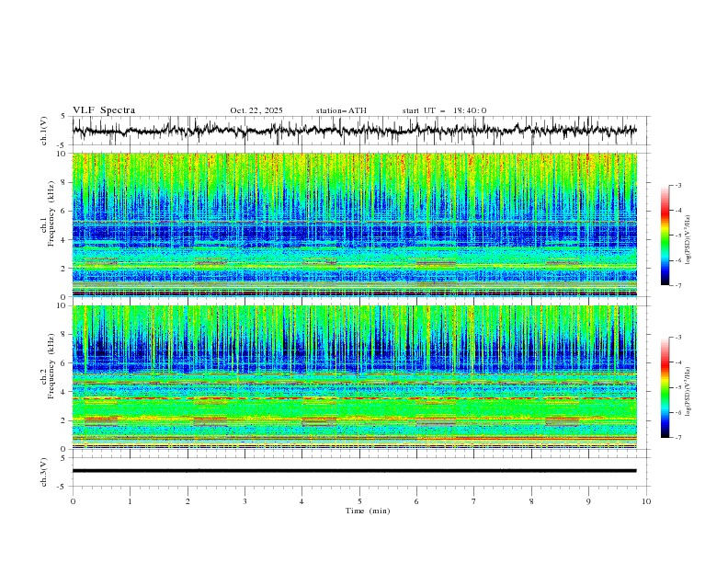728x563 pixels.
Task: Click the time axis tick label '5'
Action: pyautogui.click(x=359, y=501)
